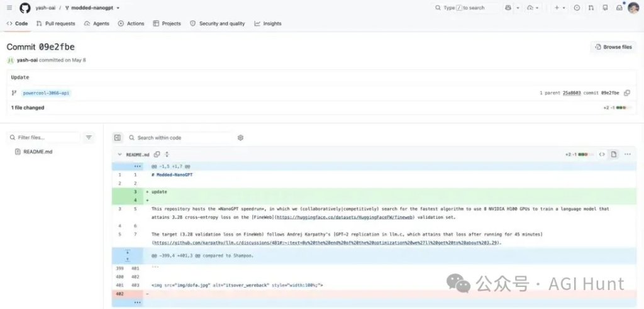Switch to the Actions tab
The height and width of the screenshot is (309, 644).
pos(131,23)
